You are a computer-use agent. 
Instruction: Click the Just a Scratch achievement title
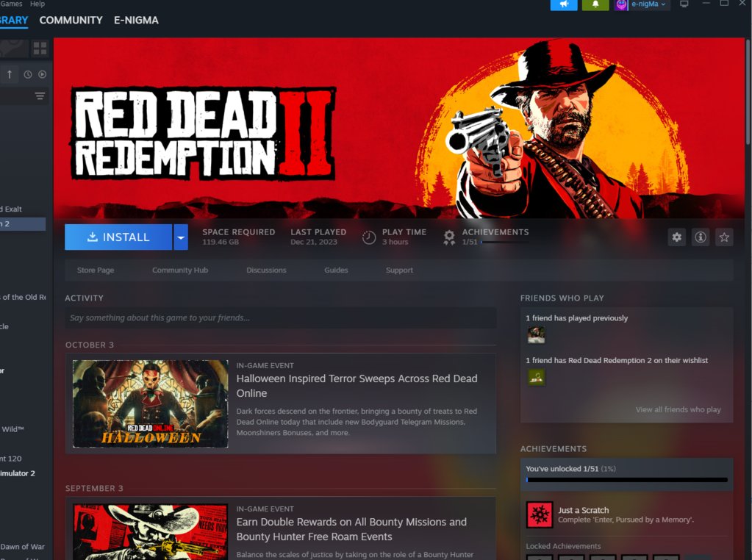583,510
